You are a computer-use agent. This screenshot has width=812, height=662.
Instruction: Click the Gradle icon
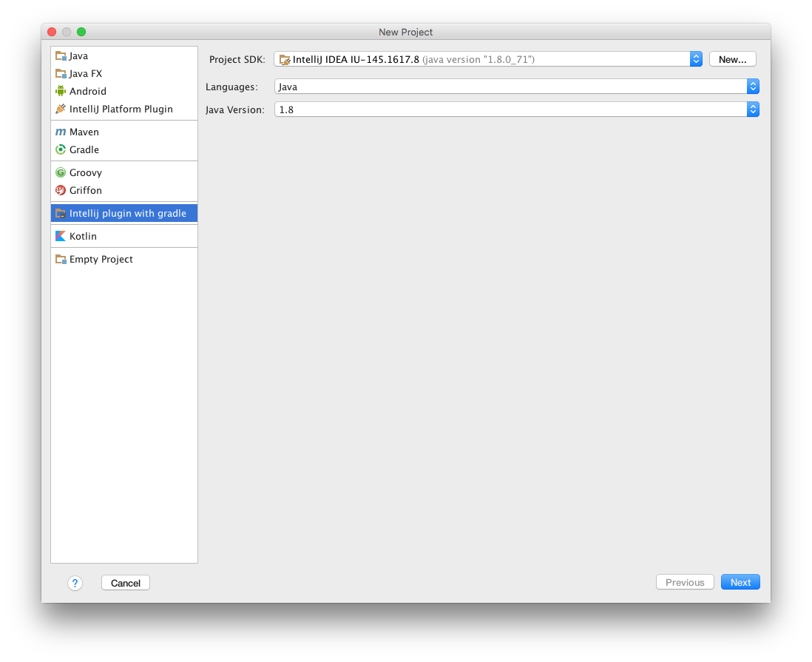61,149
